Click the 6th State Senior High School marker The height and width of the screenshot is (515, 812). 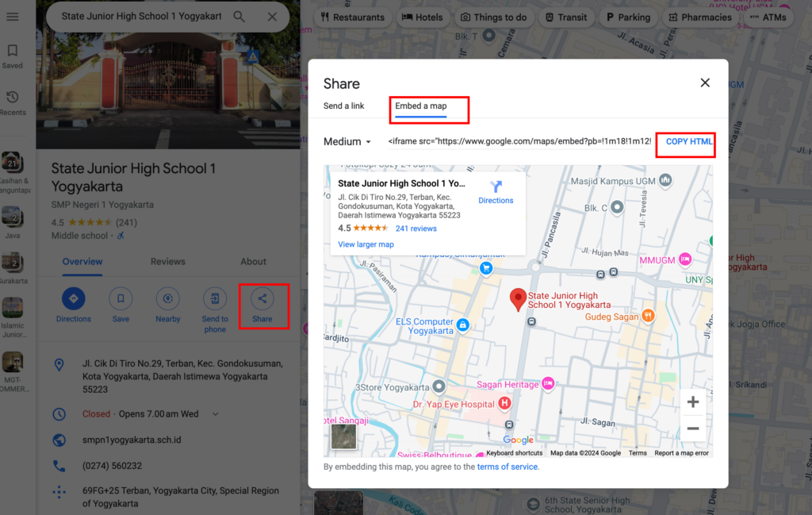pyautogui.click(x=534, y=504)
